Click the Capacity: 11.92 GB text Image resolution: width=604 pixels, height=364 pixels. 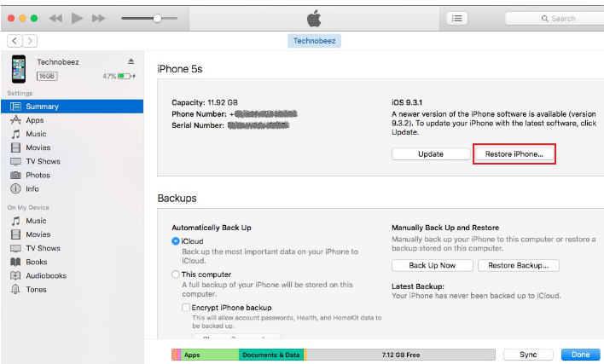pyautogui.click(x=205, y=102)
